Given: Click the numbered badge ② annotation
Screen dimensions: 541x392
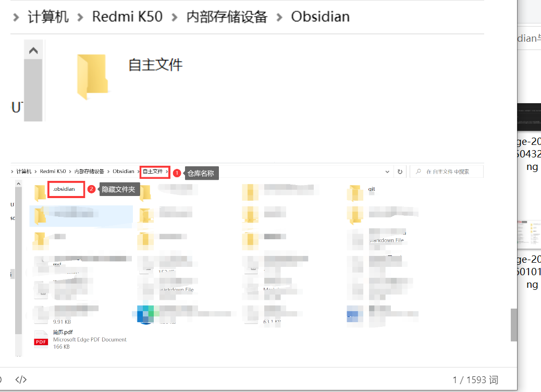Looking at the screenshot, I should tap(92, 189).
